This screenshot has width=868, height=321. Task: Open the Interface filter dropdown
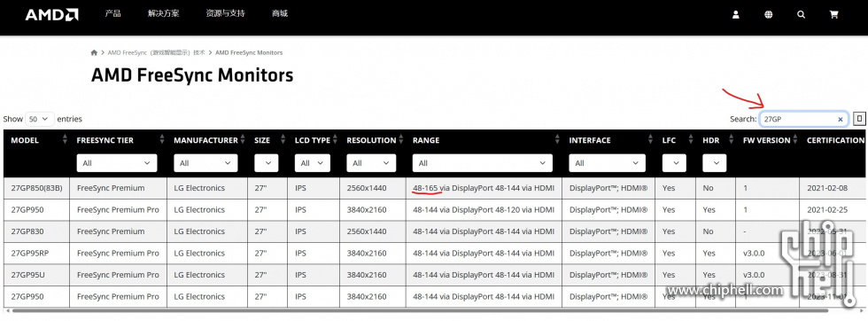[608, 163]
